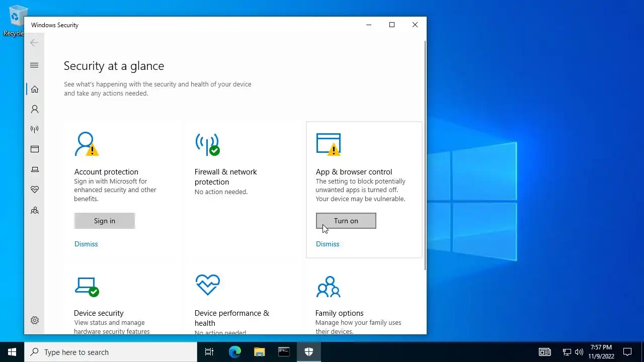Open Settings gear in Windows Security sidebar

(35, 320)
